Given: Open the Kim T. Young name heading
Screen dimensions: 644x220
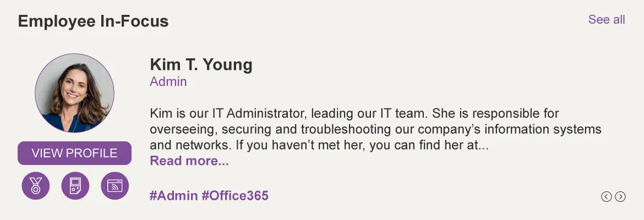Looking at the screenshot, I should (x=201, y=65).
